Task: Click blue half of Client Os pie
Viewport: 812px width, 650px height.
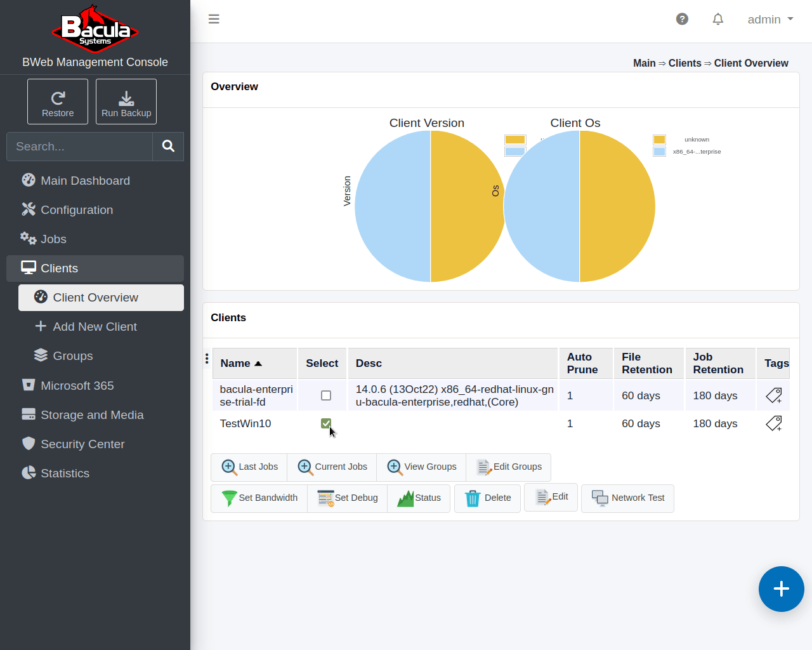Action: point(542,206)
